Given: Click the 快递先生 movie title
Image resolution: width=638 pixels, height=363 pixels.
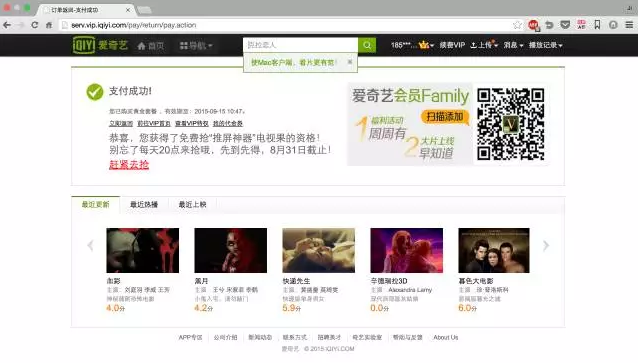Looking at the screenshot, I should (296, 281).
